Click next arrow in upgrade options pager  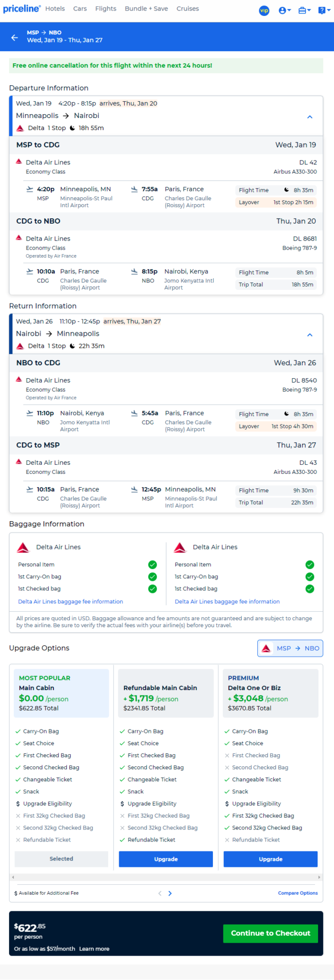(170, 893)
